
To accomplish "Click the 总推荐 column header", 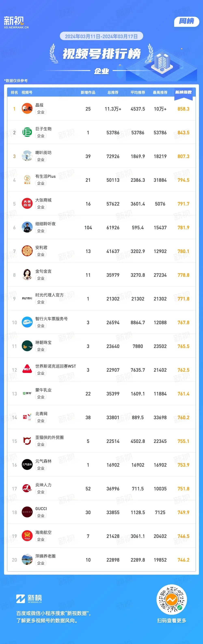I will pos(113,93).
